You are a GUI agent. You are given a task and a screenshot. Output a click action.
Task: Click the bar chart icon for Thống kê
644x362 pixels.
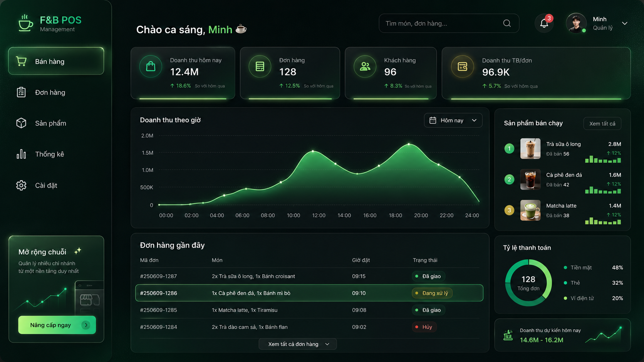21,154
